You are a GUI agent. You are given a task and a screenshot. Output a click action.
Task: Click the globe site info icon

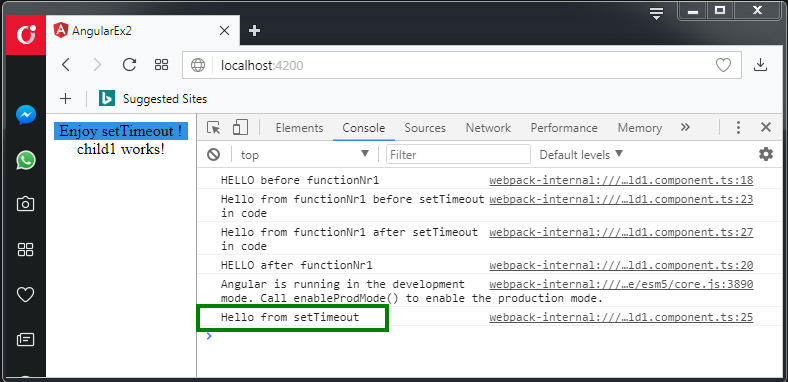(198, 65)
